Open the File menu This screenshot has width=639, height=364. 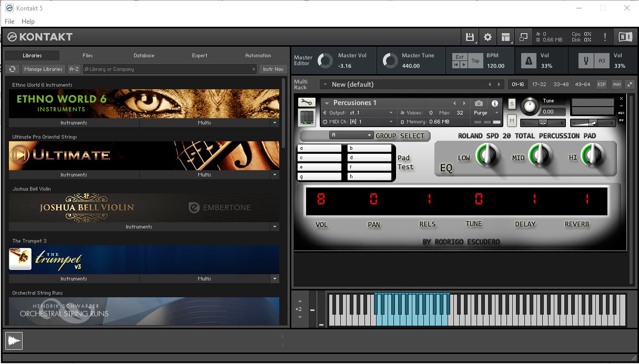pyautogui.click(x=9, y=22)
